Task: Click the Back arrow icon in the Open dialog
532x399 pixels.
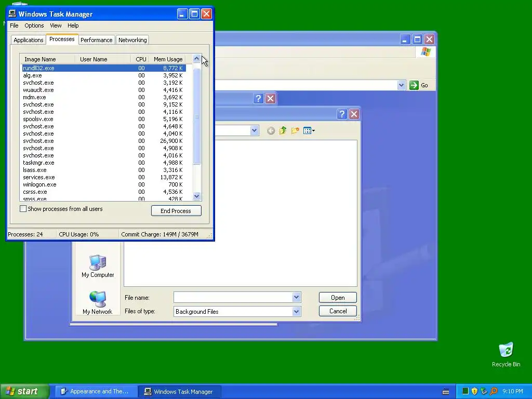Action: (x=270, y=130)
